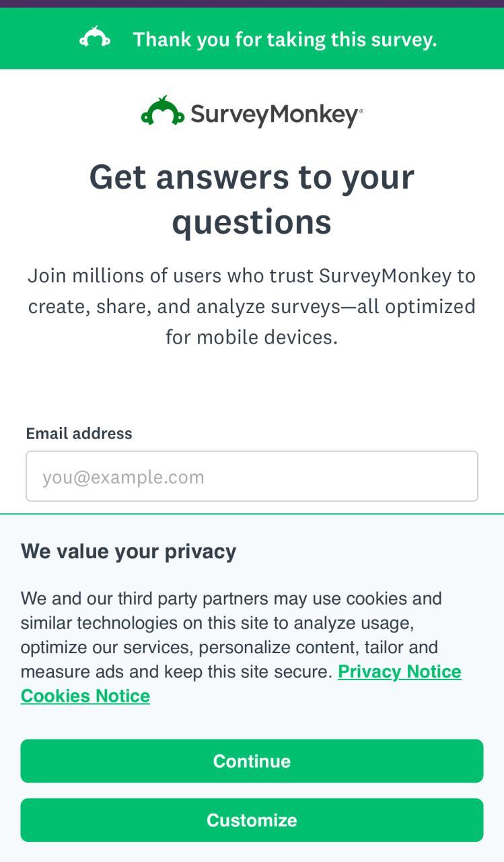The width and height of the screenshot is (504, 862).
Task: Click "Thank you for taking this survey" text
Action: (x=285, y=40)
